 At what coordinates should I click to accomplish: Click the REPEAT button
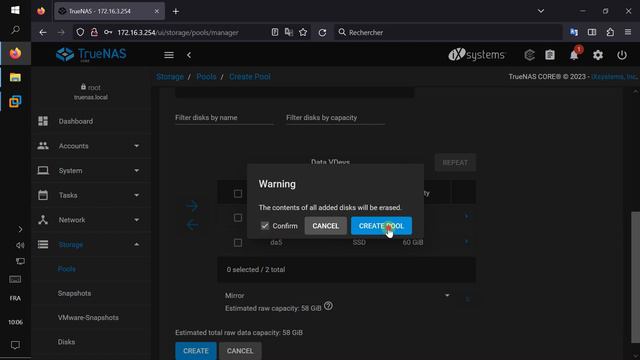[x=455, y=163]
